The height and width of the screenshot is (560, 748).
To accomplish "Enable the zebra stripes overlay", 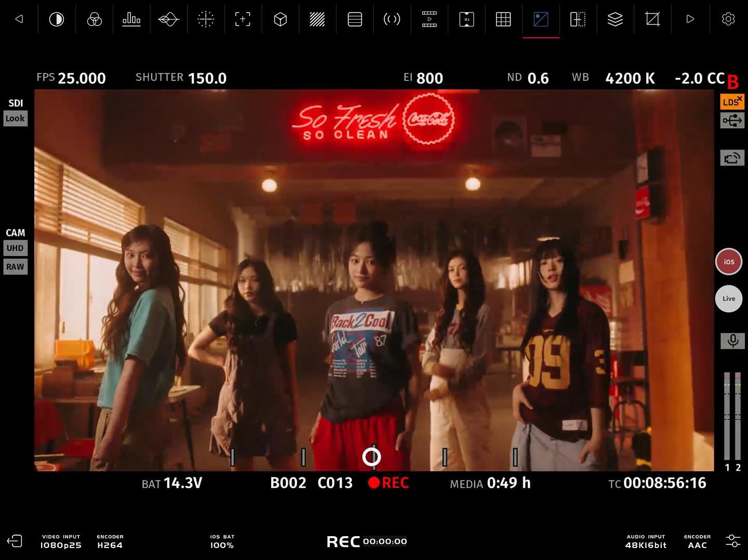I will [317, 20].
